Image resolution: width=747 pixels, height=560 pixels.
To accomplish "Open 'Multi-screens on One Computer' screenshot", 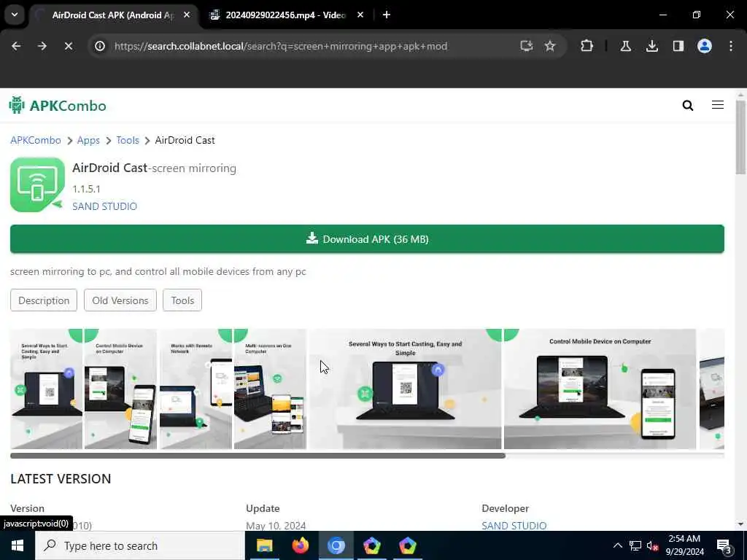I will [x=270, y=389].
